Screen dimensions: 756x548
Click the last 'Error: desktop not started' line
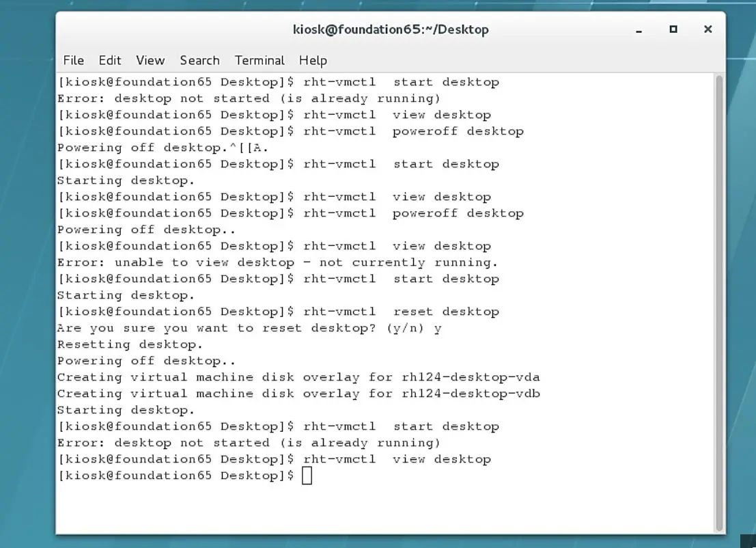tap(249, 443)
